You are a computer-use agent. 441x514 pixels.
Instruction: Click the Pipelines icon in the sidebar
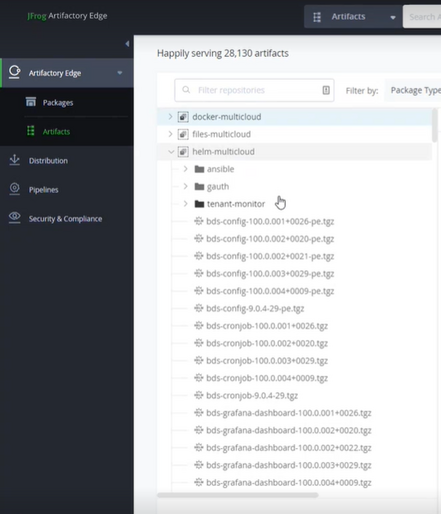coord(14,189)
